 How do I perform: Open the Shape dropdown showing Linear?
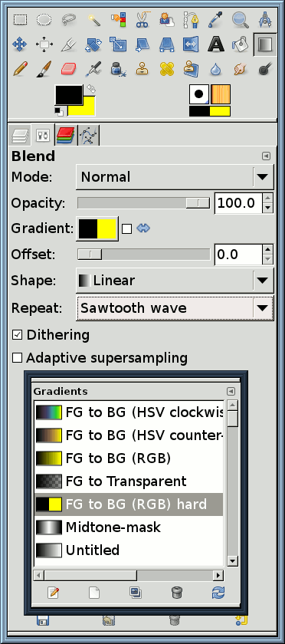(x=175, y=281)
